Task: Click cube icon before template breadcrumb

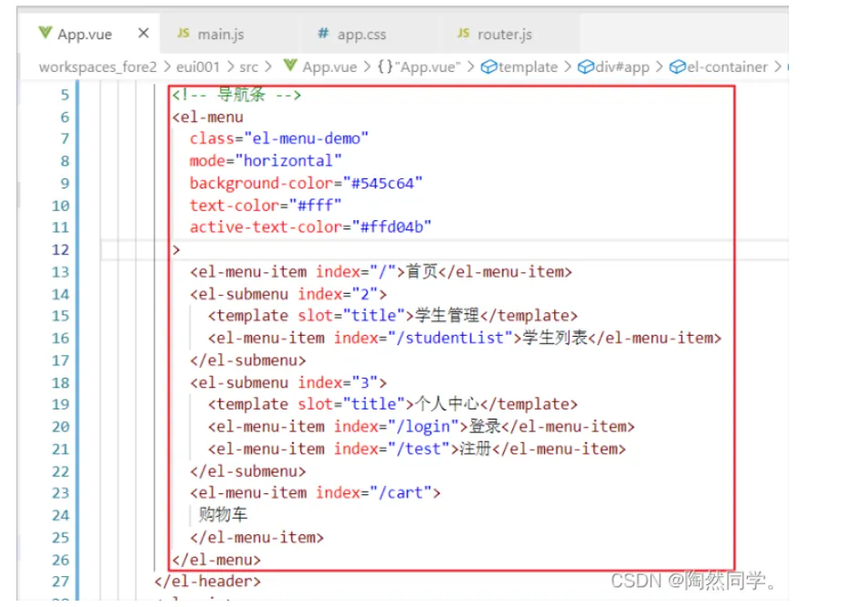Action: click(x=489, y=67)
